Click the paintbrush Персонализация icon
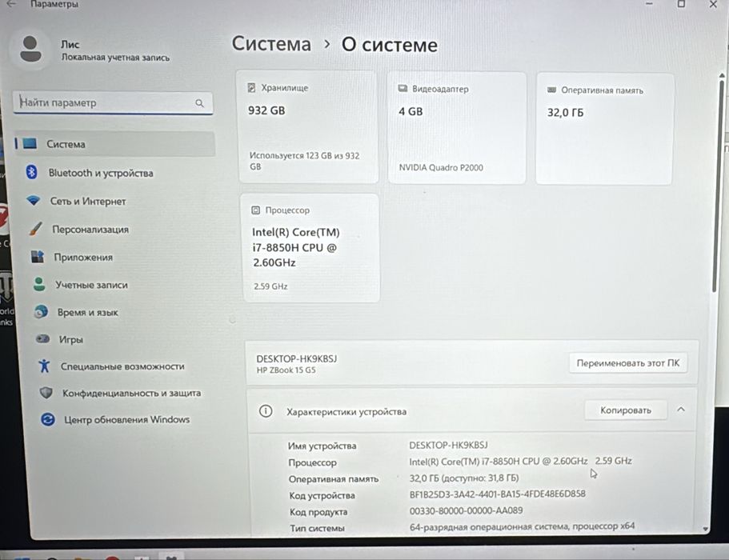Screen dimensions: 729x560 pyautogui.click(x=35, y=229)
